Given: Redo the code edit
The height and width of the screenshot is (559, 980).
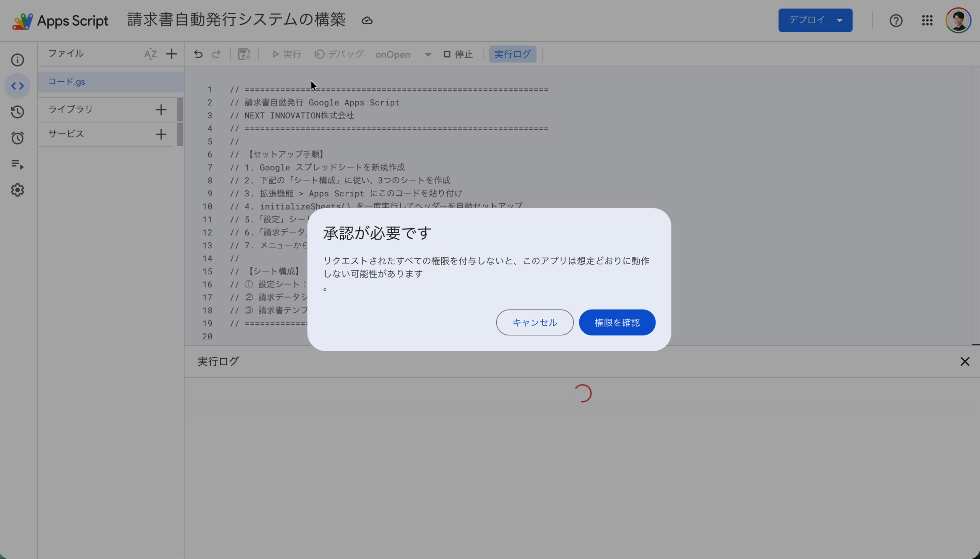Looking at the screenshot, I should point(216,54).
